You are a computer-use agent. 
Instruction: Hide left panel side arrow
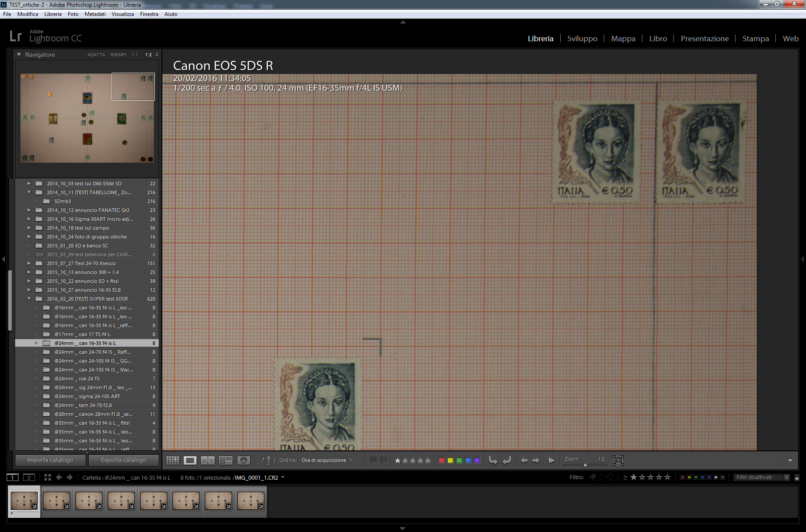click(x=3, y=259)
